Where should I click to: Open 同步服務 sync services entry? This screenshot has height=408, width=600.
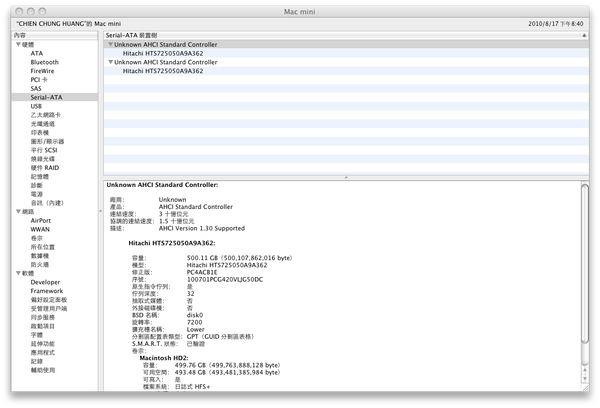click(42, 317)
